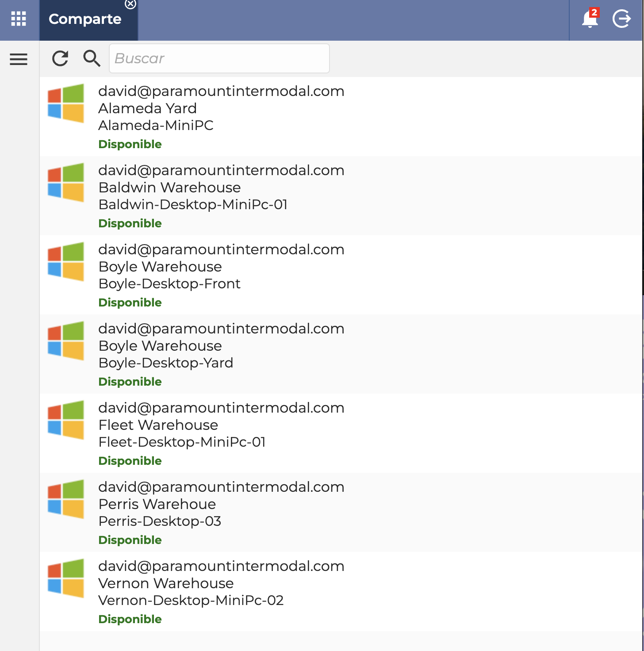
Task: Click Disponible status under Boyle-Desktop-Front
Action: [130, 303]
